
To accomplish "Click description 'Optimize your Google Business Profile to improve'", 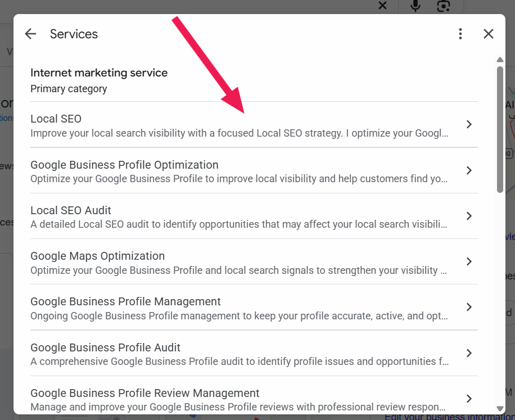I will (x=239, y=179).
